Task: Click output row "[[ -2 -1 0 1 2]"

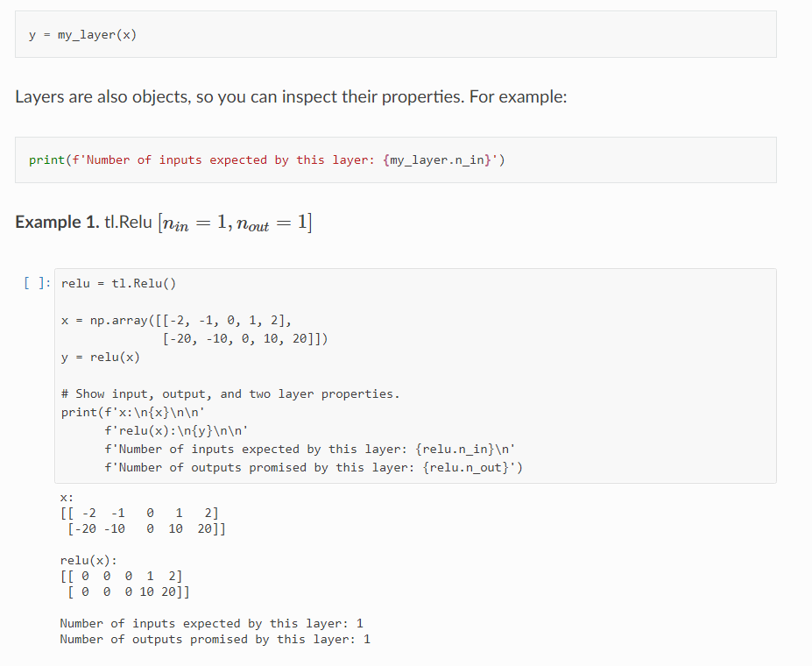Action: point(139,514)
